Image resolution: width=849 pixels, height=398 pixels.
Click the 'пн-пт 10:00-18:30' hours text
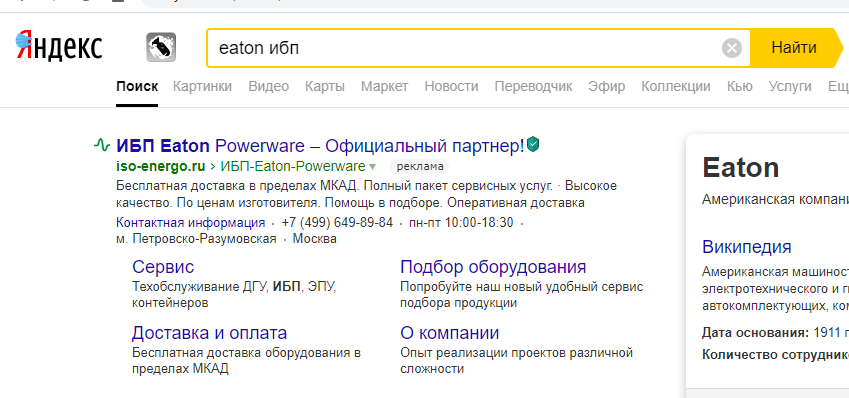click(x=461, y=223)
